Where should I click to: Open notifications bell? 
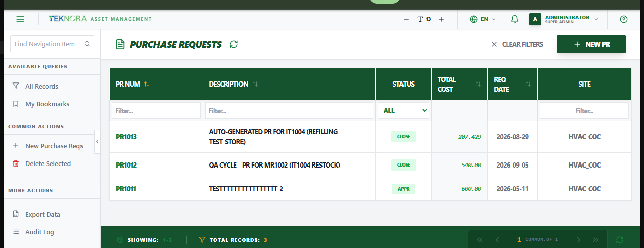pyautogui.click(x=514, y=19)
